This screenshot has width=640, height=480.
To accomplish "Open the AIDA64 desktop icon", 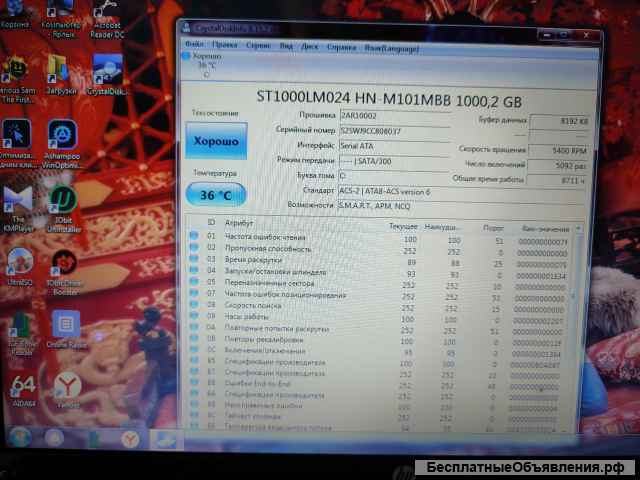I will pyautogui.click(x=22, y=389).
